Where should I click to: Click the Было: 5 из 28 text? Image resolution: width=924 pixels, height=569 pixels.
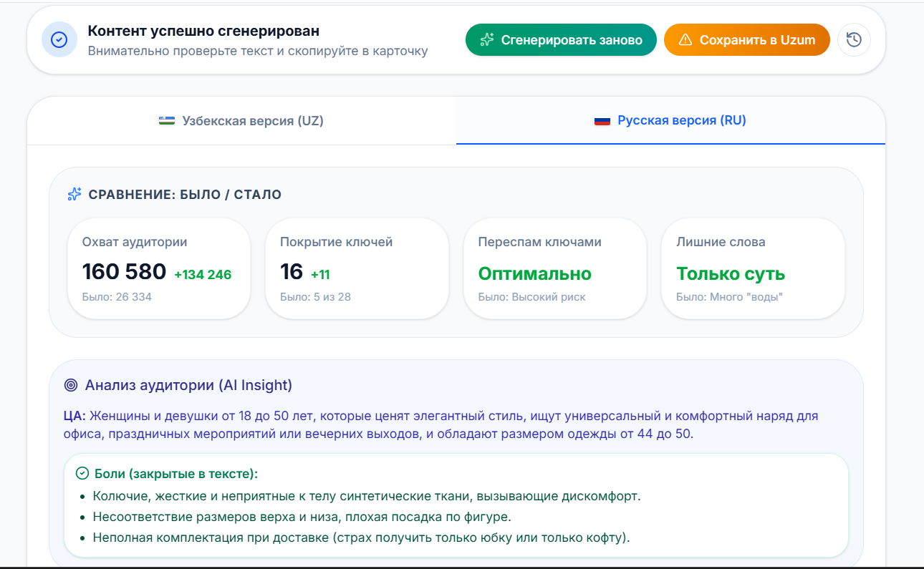click(x=315, y=297)
